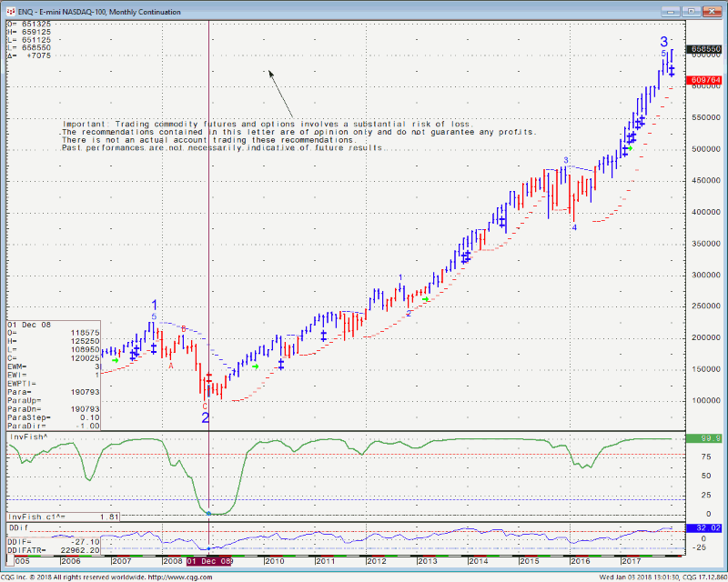This screenshot has height=582, width=728.
Task: Click the InvFish^ study label
Action: click(x=28, y=437)
